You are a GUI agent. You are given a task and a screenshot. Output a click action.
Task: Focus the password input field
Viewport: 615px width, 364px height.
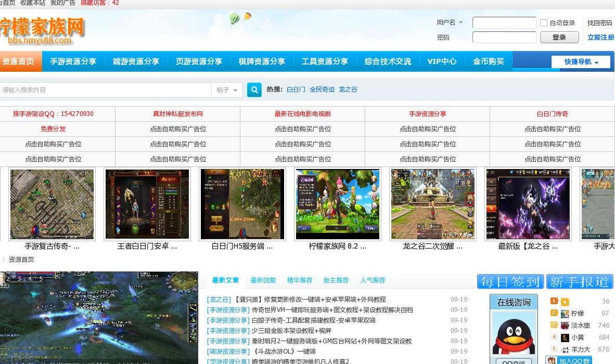tap(504, 37)
